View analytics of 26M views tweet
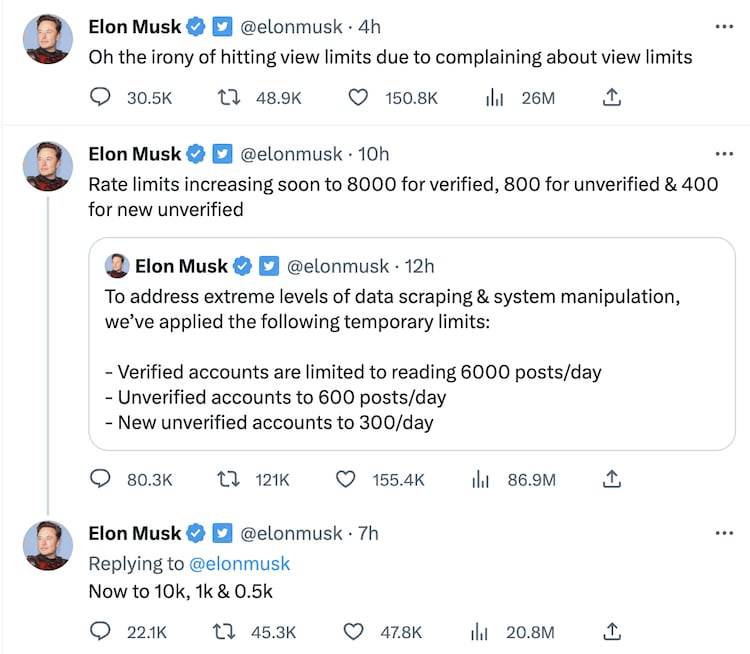Screen dimensions: 750x654 coord(494,97)
